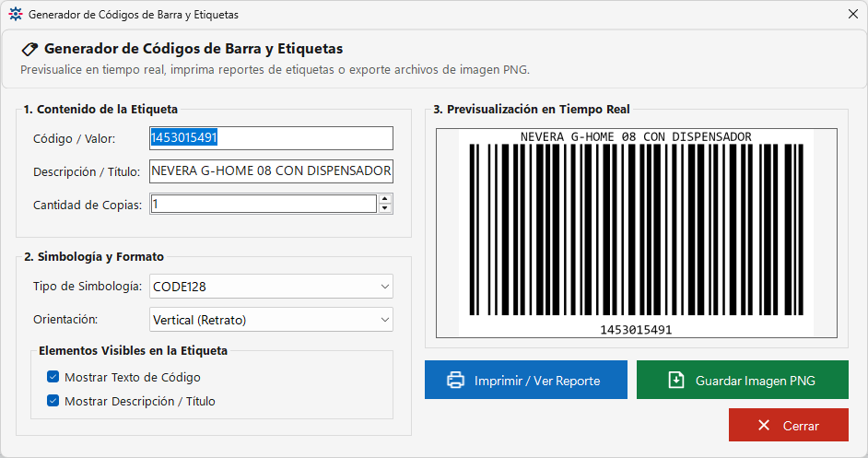The image size is (868, 458).
Task: Click 'Elementos Visibles en la Etiqueta' title
Action: coord(133,350)
